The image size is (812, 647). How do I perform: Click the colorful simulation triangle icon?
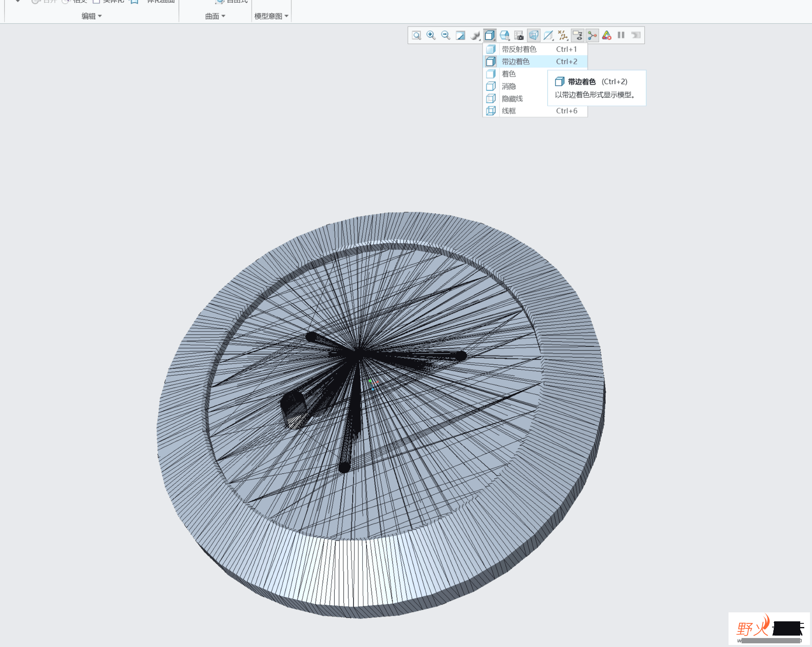point(607,35)
